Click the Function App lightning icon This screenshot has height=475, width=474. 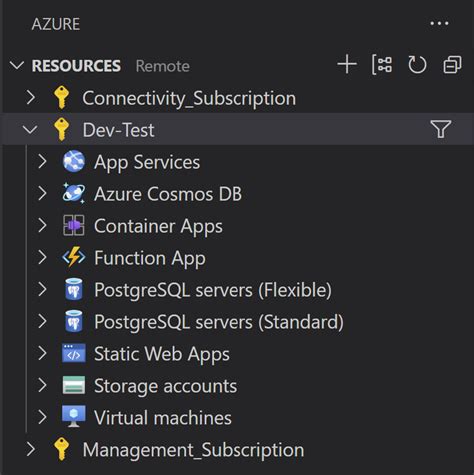click(x=74, y=257)
